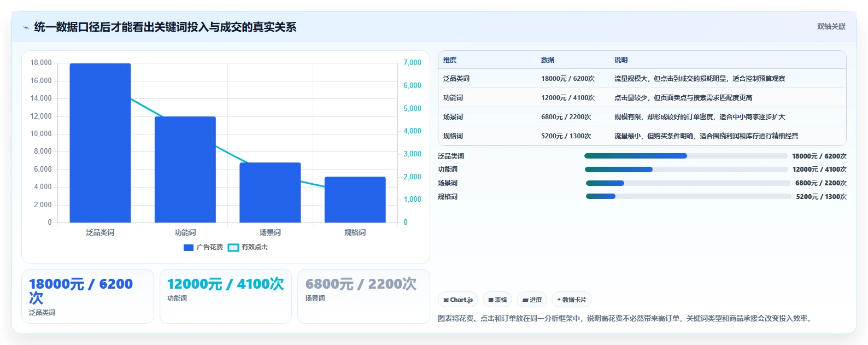Click the progress value 5200元 / 1300次
Screen dimensions: 868x345
pos(821,197)
